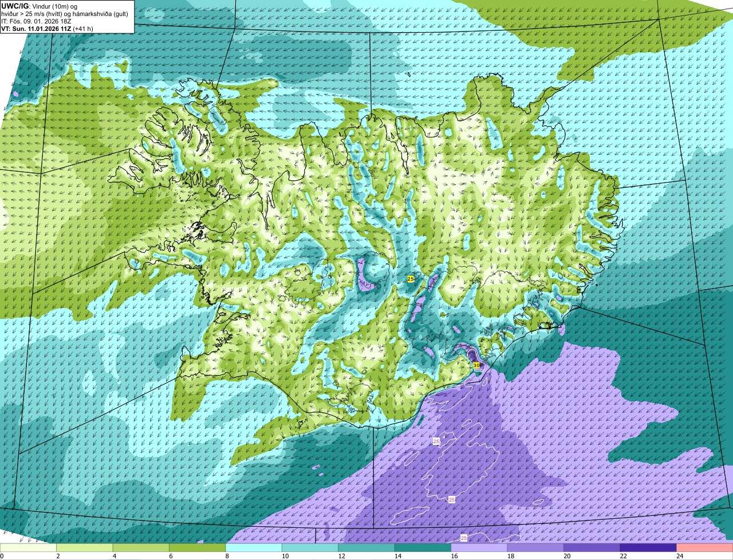The height and width of the screenshot is (560, 733).
Task: Click the "24" tick label on the colour bar
Action: pos(679,556)
